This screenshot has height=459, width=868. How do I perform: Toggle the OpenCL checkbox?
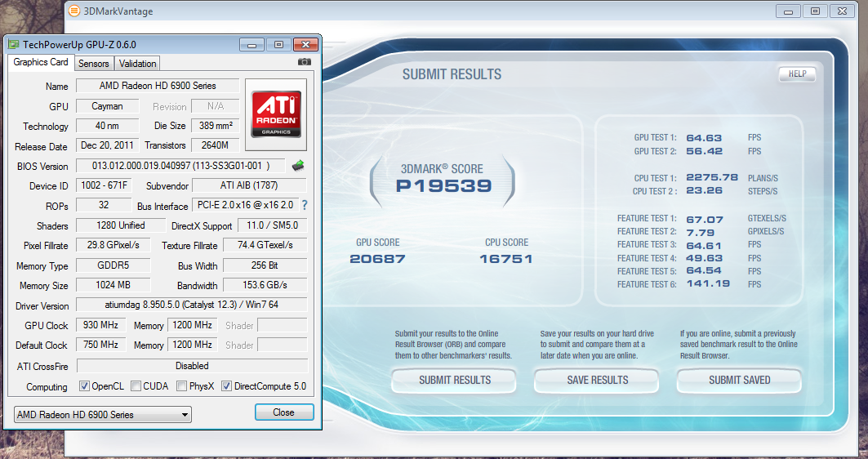[x=84, y=386]
